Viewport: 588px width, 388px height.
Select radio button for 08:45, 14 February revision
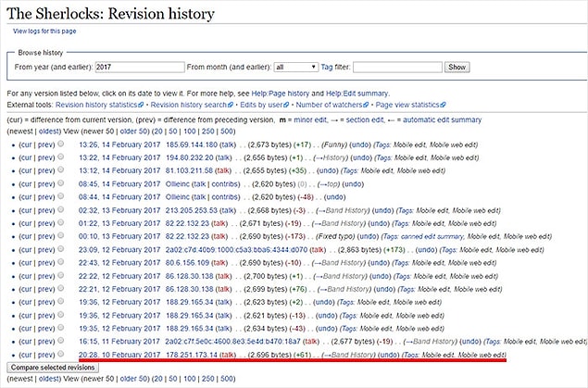pos(61,183)
